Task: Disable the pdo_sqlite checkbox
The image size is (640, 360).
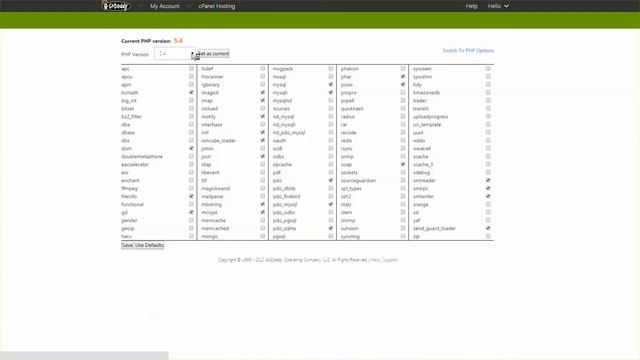Action: tap(331, 228)
